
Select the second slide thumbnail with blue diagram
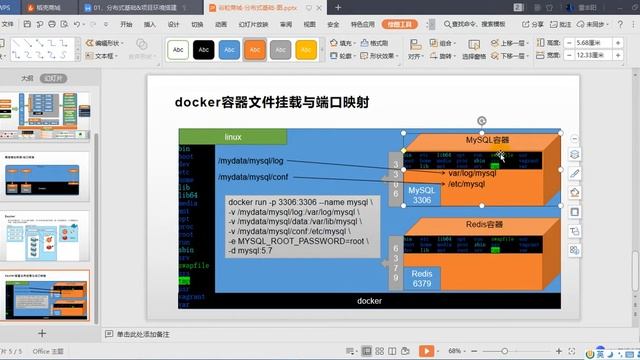click(x=44, y=176)
